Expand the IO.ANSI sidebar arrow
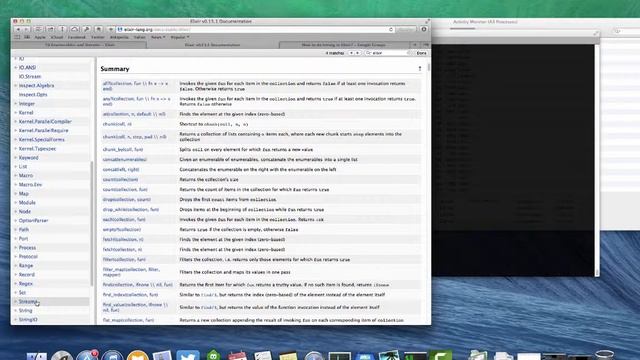Image resolution: width=640 pixels, height=360 pixels. tap(16, 67)
